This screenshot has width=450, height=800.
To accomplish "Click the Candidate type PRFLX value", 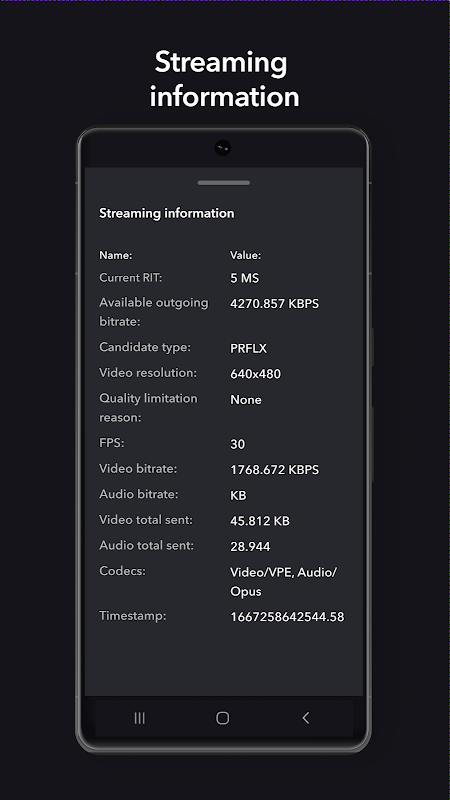I will 248,348.
